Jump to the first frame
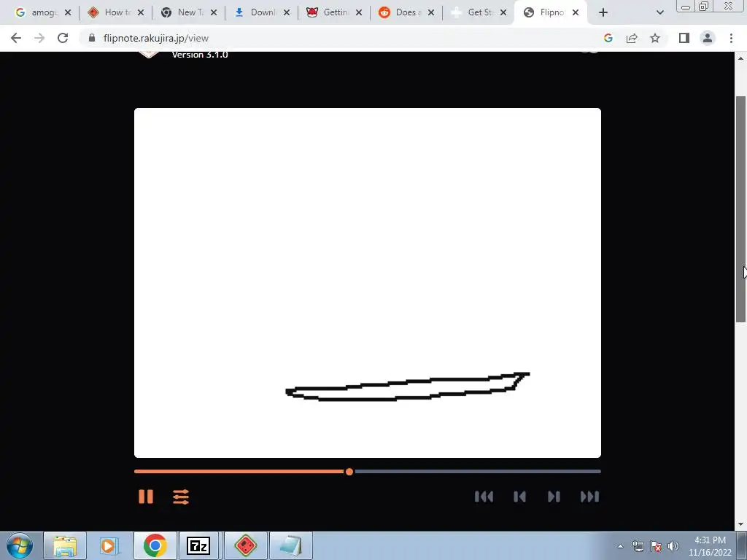This screenshot has height=560, width=747. pyautogui.click(x=484, y=497)
